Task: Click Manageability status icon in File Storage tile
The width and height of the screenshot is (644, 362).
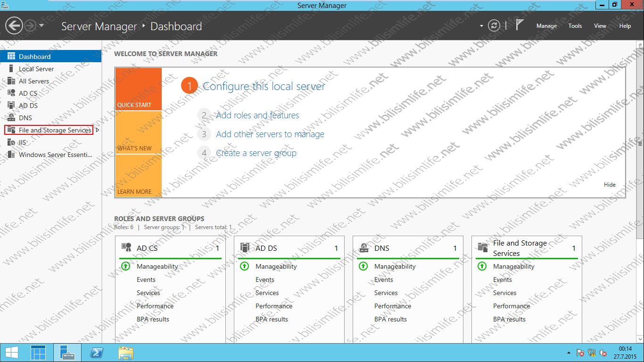Action: click(482, 266)
